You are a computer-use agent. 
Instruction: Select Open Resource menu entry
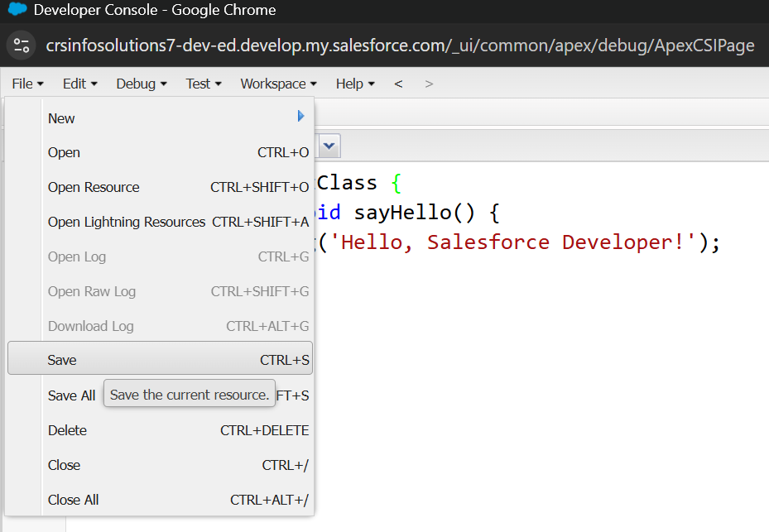[94, 187]
